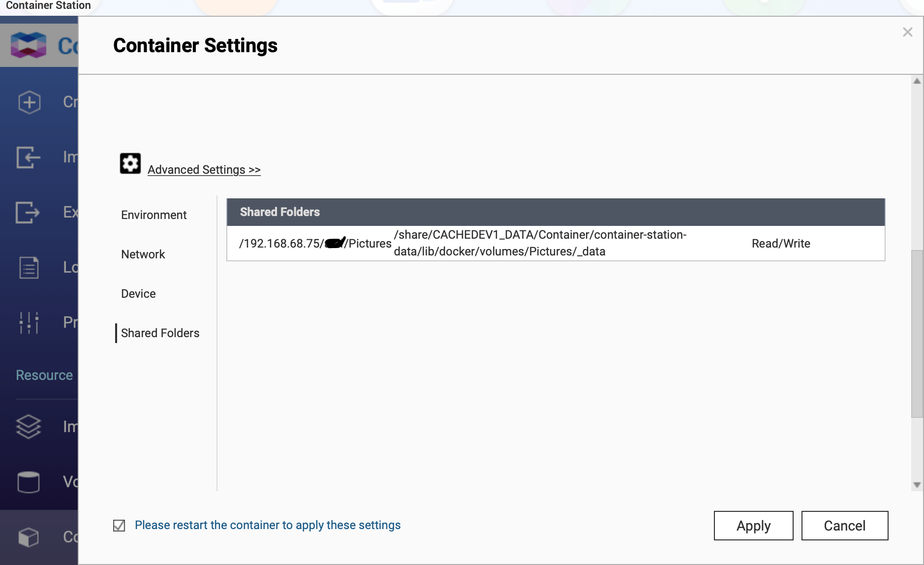Open the Import sidebar icon

(28, 157)
